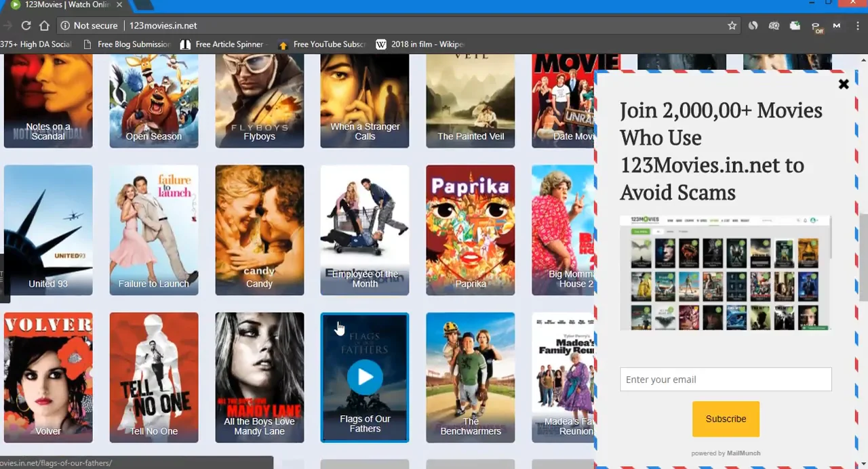868x469 pixels.
Task: Go to the browser home page icon
Action: click(44, 26)
